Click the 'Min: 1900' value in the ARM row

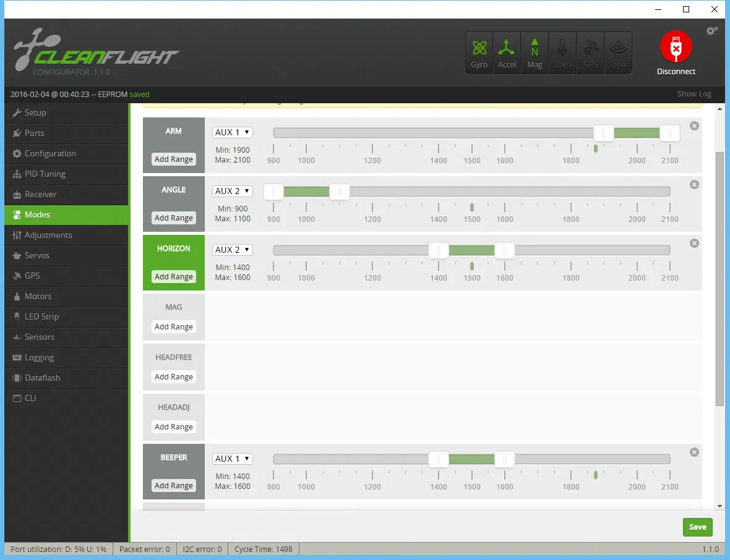coord(233,150)
